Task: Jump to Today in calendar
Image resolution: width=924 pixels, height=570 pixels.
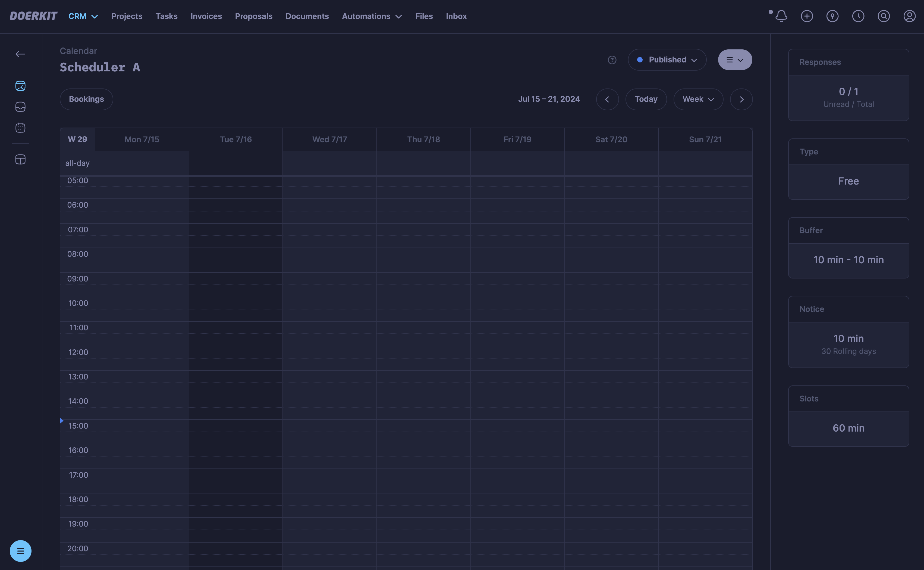Action: coord(646,99)
